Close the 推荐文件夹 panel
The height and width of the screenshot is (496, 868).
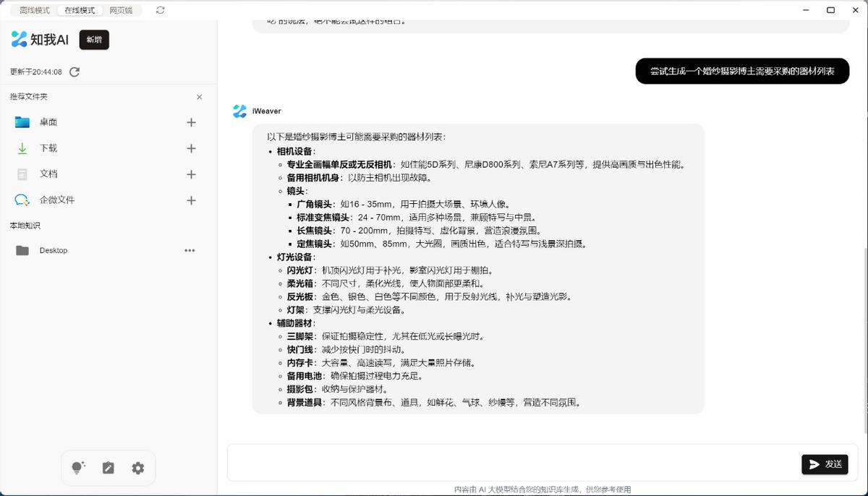200,97
